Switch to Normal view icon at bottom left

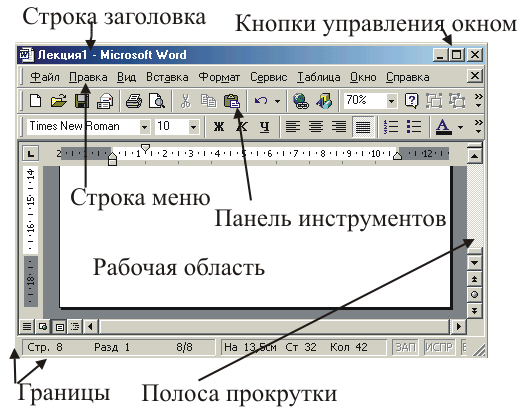pyautogui.click(x=27, y=326)
